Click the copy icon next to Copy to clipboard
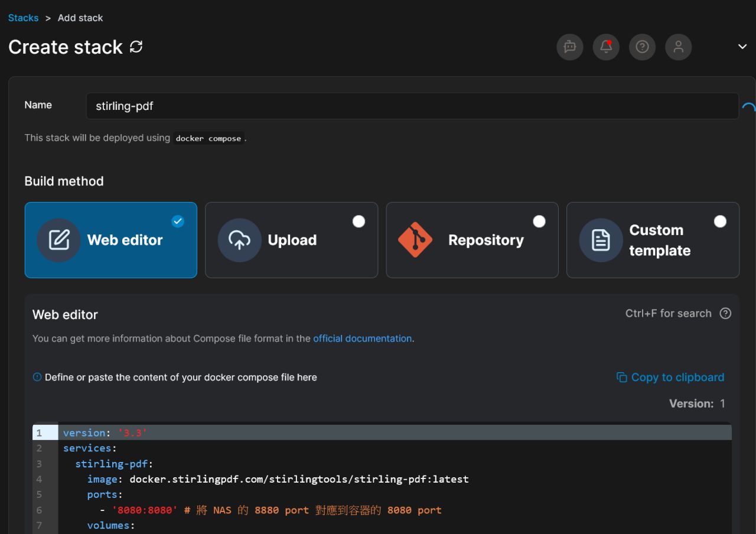This screenshot has height=534, width=756. tap(621, 377)
